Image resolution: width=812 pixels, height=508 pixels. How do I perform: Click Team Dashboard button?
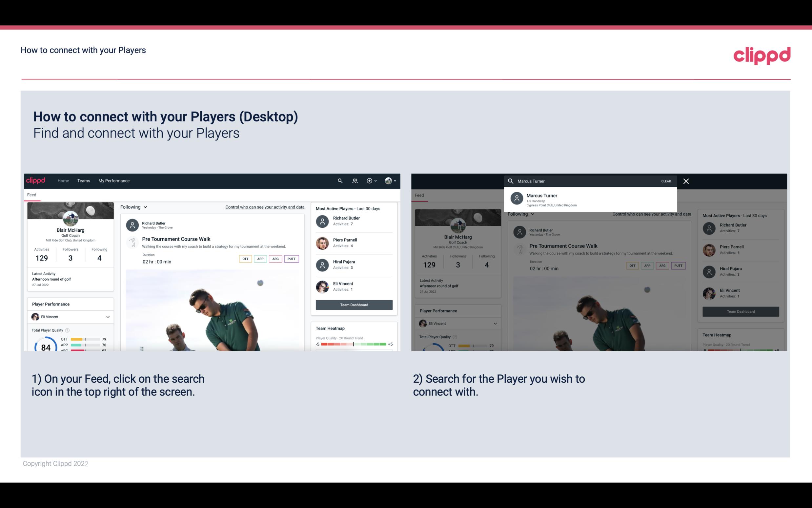click(354, 304)
